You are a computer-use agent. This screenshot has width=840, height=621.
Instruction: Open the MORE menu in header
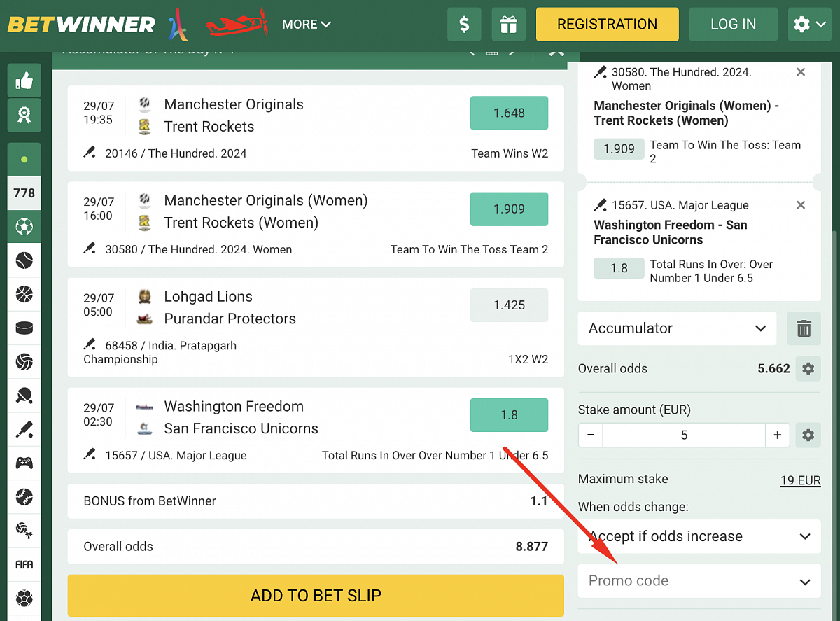click(307, 25)
